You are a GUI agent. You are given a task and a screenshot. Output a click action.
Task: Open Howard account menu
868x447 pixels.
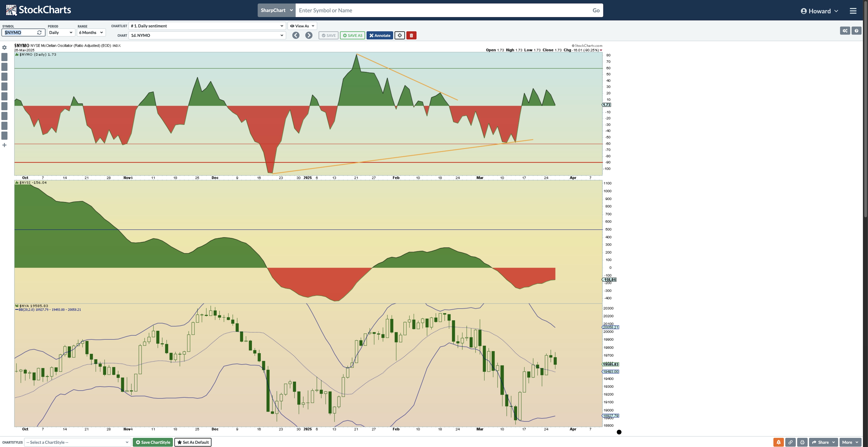(x=819, y=11)
